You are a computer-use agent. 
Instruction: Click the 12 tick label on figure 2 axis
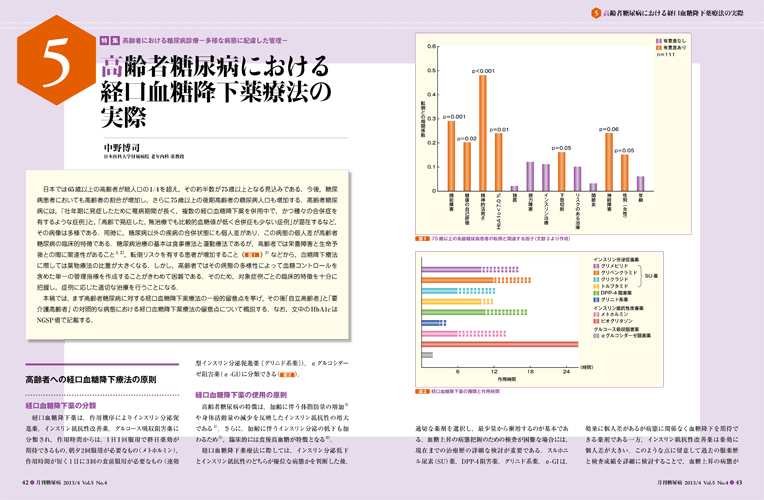494,372
